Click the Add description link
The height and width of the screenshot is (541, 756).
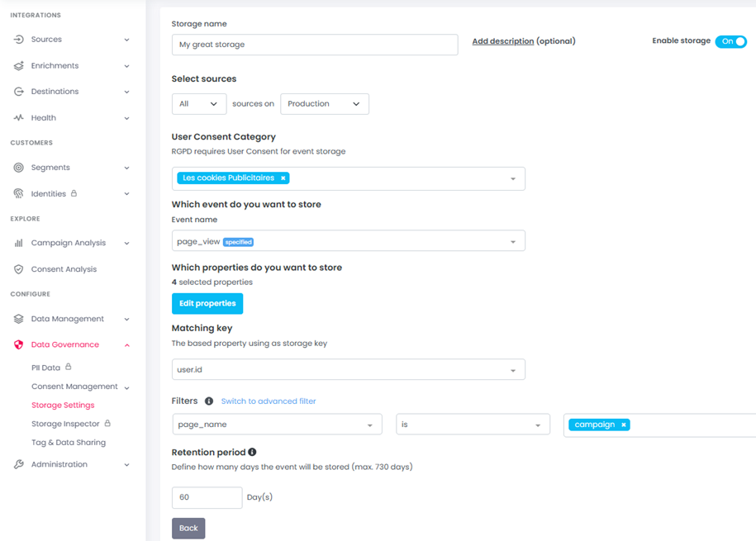[x=502, y=41]
